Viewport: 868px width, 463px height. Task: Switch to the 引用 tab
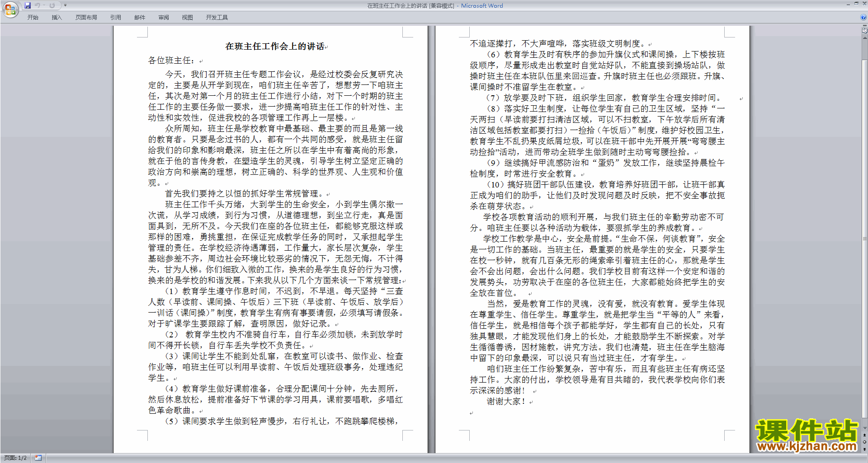[x=116, y=18]
